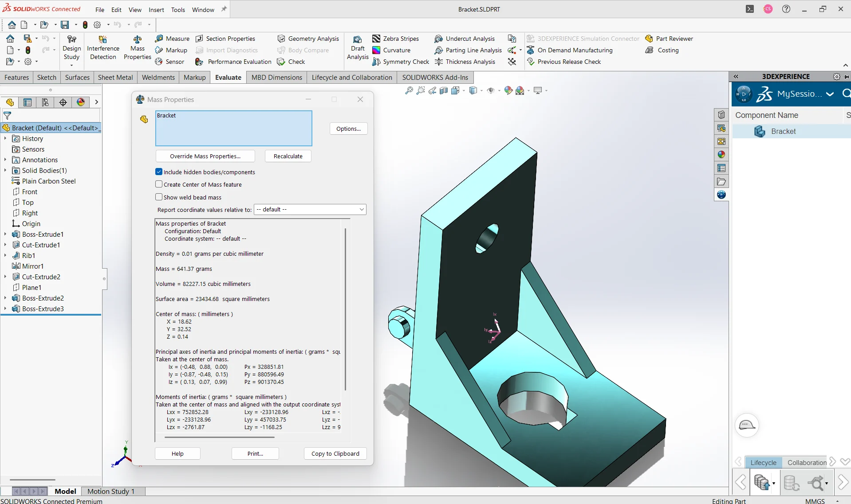Select the Measure tool
This screenshot has width=851, height=504.
coord(173,39)
